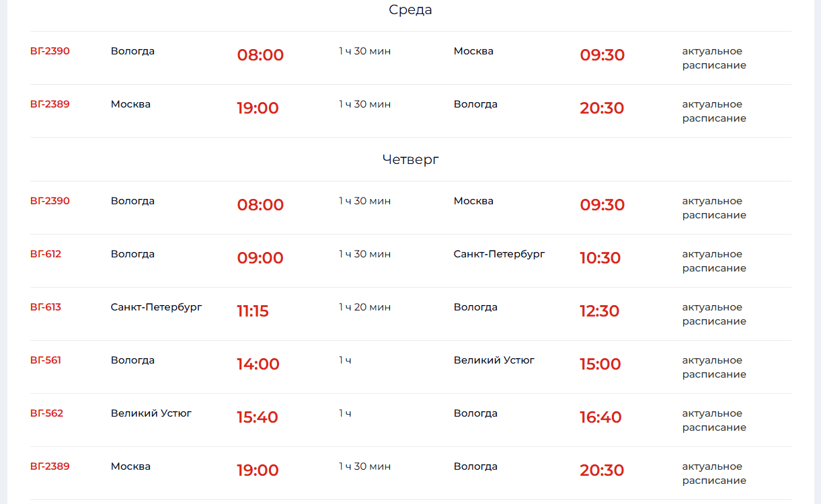Click 15:40 departure time of ВГ-562

(x=258, y=417)
